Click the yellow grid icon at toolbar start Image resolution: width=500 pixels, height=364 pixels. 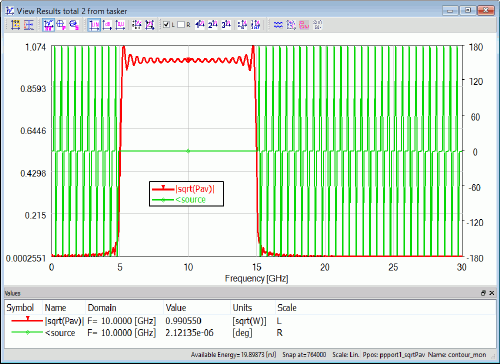[15, 25]
